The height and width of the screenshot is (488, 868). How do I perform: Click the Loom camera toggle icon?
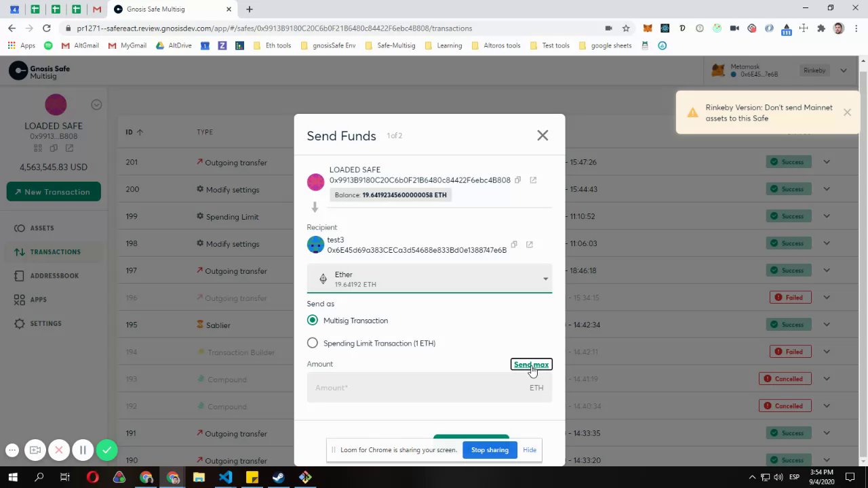[35, 450]
